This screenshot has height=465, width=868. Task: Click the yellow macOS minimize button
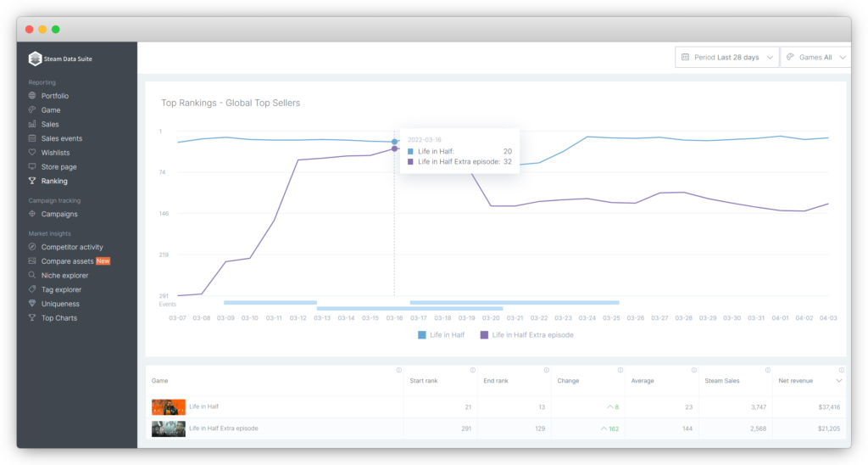pos(42,30)
